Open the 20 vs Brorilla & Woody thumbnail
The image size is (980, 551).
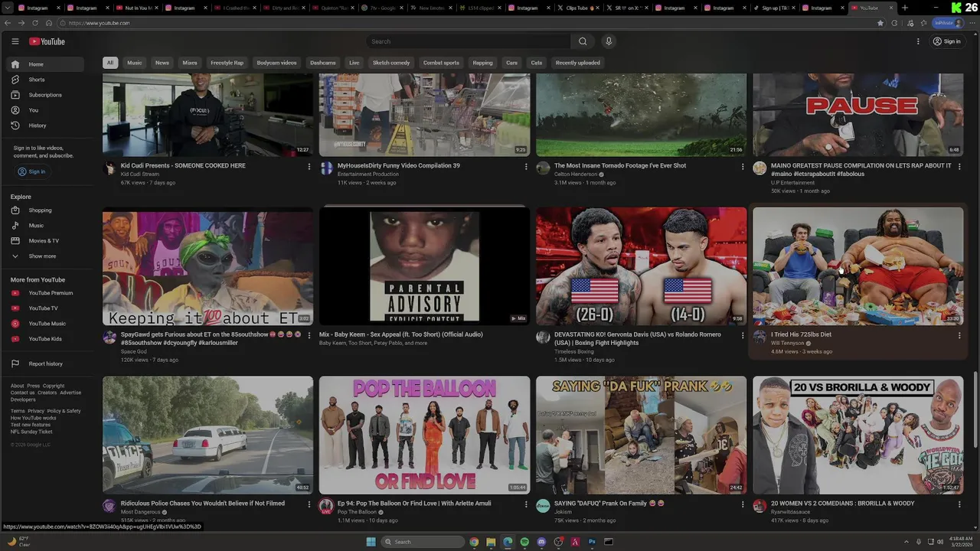857,435
